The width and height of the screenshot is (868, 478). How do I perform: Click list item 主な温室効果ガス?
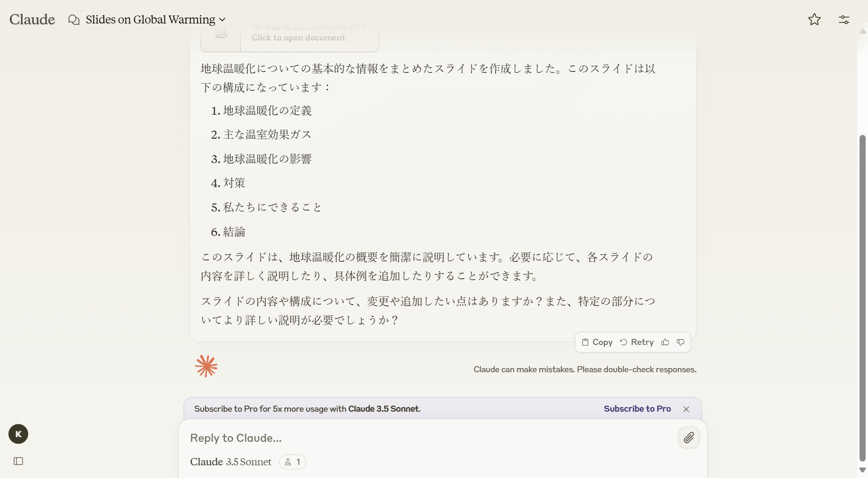pyautogui.click(x=267, y=134)
